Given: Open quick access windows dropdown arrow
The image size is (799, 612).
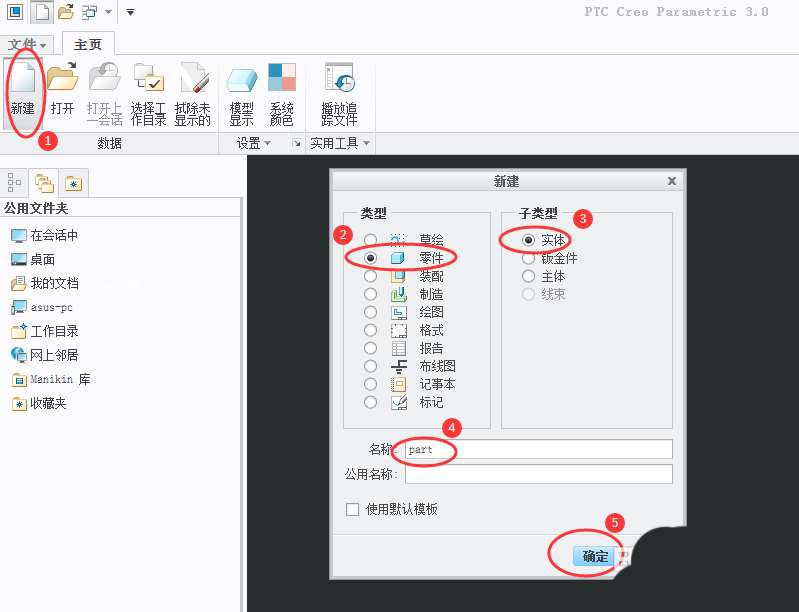Looking at the screenshot, I should [x=109, y=12].
